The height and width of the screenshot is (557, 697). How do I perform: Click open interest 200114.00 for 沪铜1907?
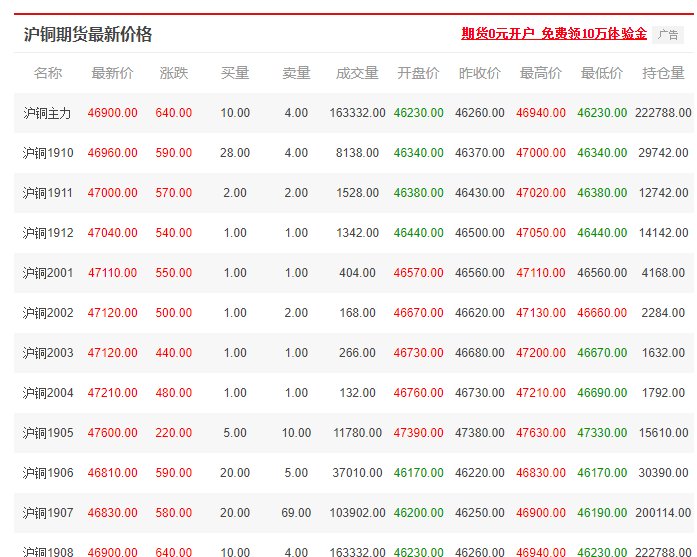click(663, 513)
